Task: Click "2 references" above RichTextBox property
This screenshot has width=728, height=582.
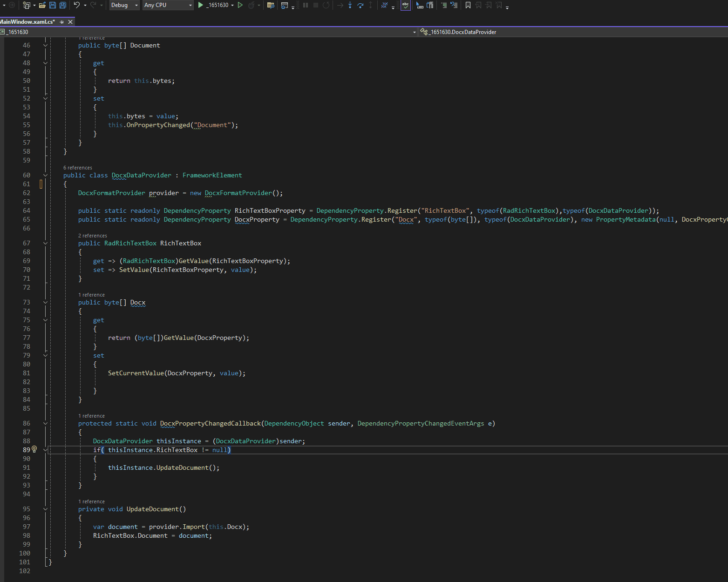Action: (93, 236)
